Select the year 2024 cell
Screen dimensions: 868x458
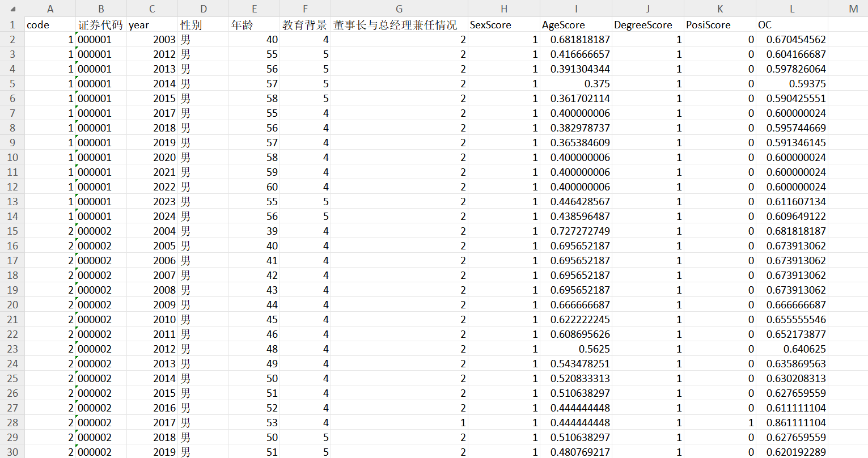pyautogui.click(x=152, y=217)
